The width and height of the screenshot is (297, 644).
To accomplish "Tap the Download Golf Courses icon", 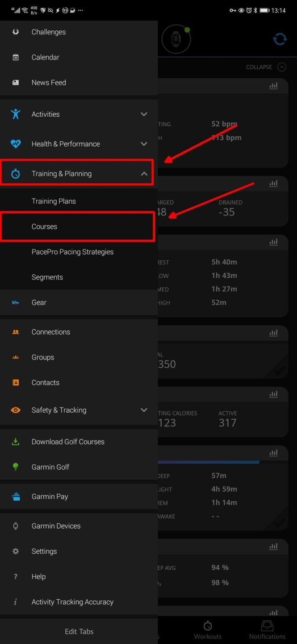I will coord(15,441).
